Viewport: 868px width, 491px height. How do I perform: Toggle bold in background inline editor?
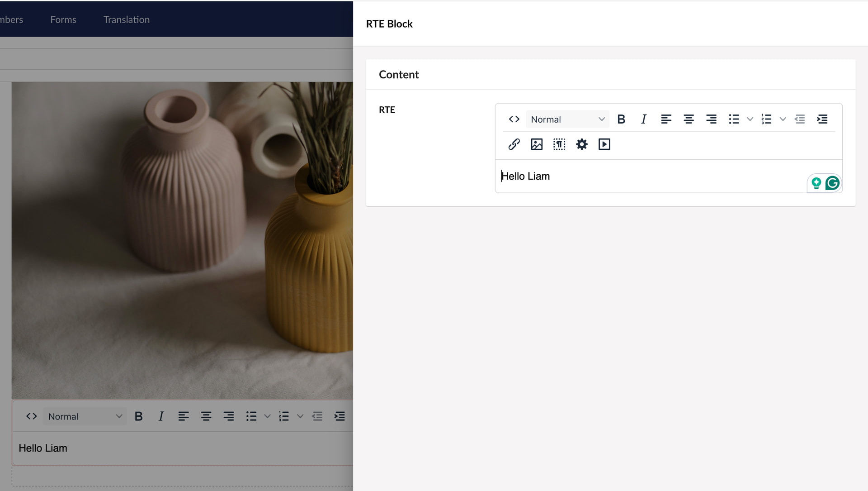[x=139, y=416]
